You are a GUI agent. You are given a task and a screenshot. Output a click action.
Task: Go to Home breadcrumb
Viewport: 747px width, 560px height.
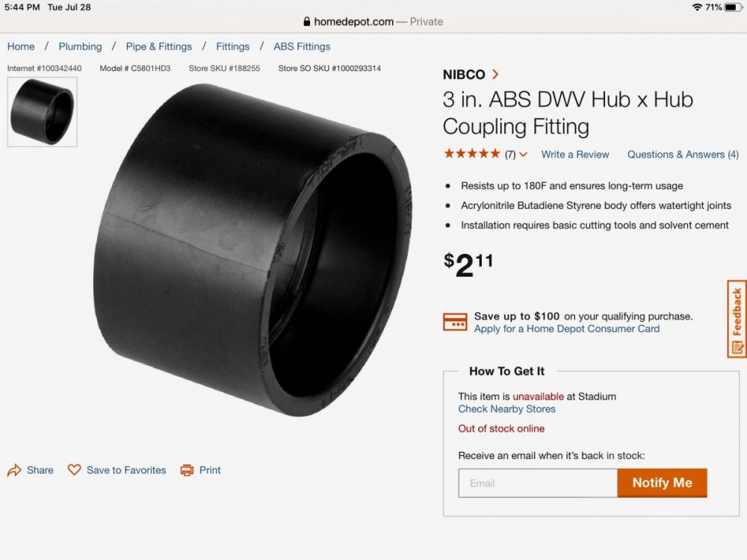point(21,46)
